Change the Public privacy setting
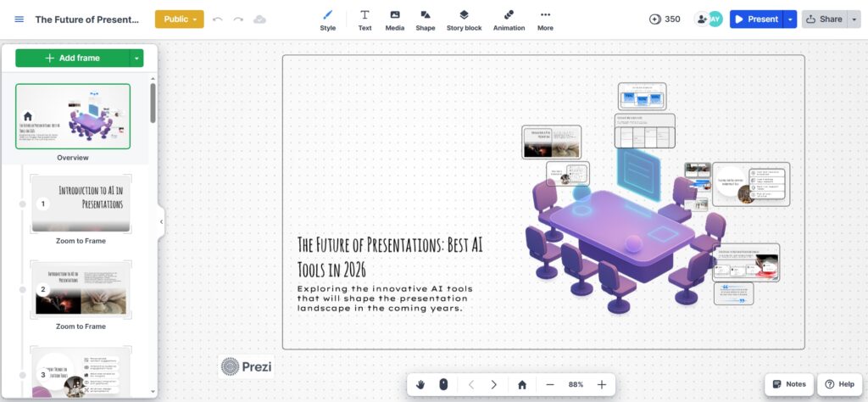868x402 pixels. pos(180,20)
